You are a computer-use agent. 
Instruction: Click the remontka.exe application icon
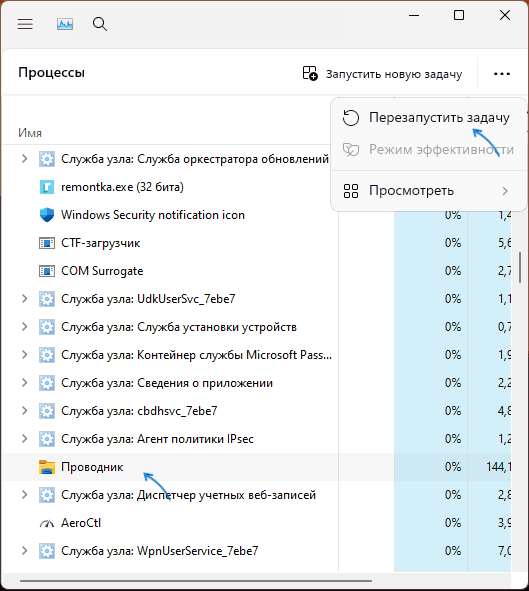point(47,187)
